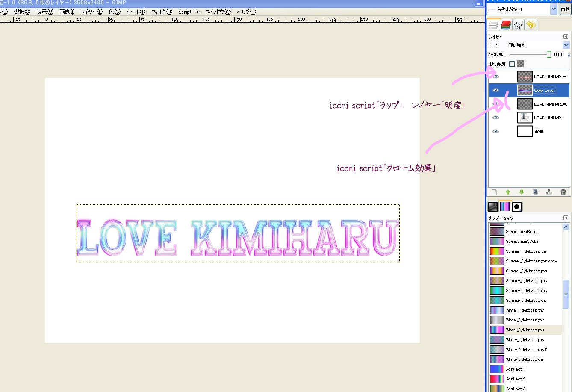Image resolution: width=572 pixels, height=392 pixels.
Task: Choose the SpringtimeByDebz gradient
Action: 525,242
